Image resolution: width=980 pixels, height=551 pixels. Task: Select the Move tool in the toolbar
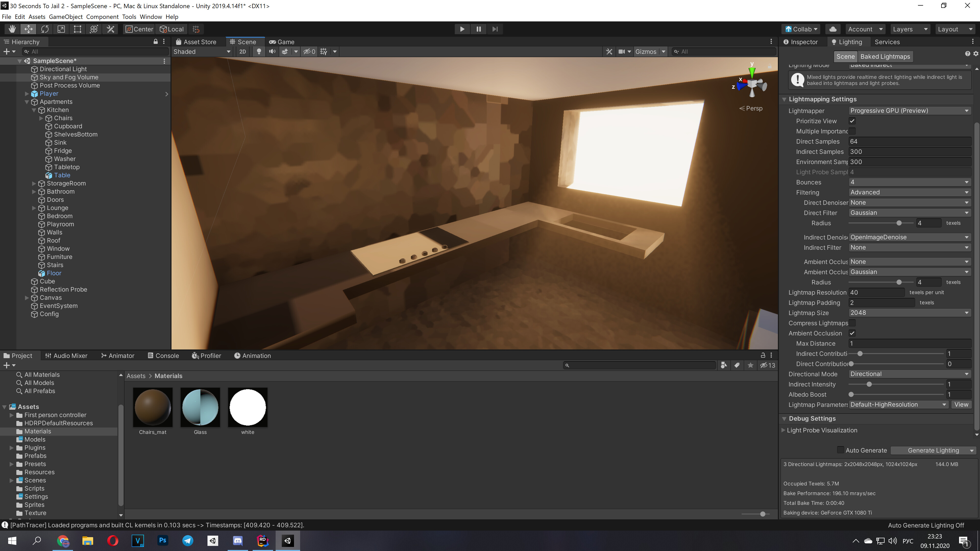tap(28, 29)
